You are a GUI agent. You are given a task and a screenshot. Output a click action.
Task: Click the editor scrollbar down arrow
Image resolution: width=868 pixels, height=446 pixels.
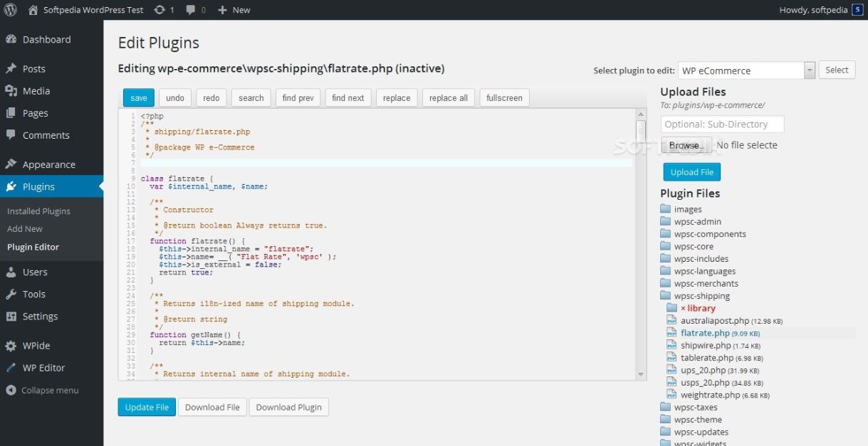coord(641,374)
